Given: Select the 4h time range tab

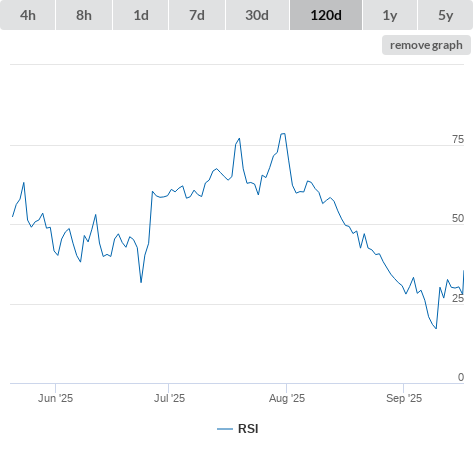Looking at the screenshot, I should tap(28, 15).
